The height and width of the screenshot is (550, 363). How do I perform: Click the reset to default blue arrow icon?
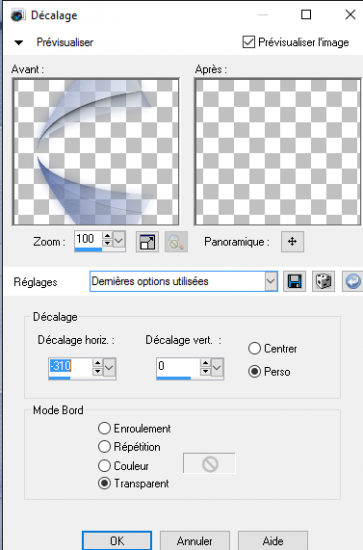(352, 281)
